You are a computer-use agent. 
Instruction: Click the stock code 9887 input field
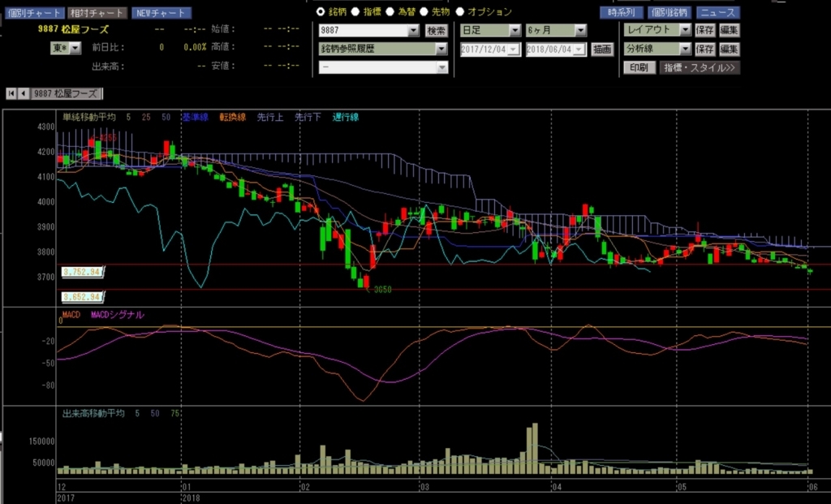369,31
